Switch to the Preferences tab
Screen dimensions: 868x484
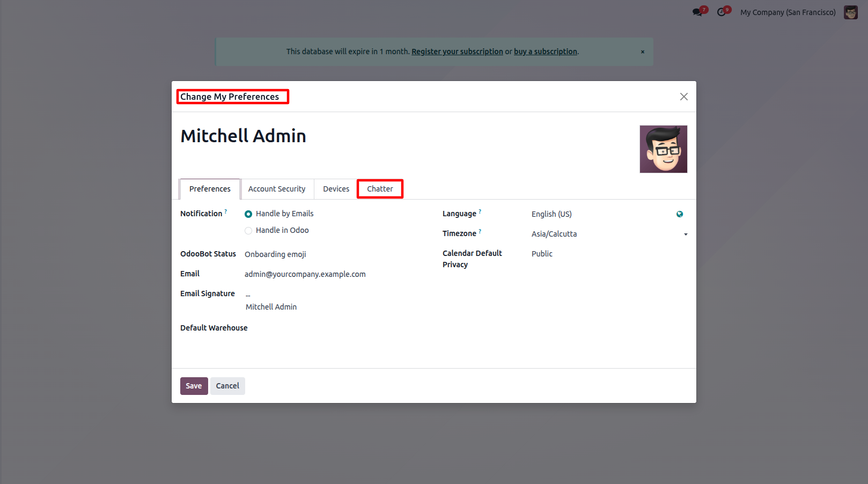pos(210,189)
